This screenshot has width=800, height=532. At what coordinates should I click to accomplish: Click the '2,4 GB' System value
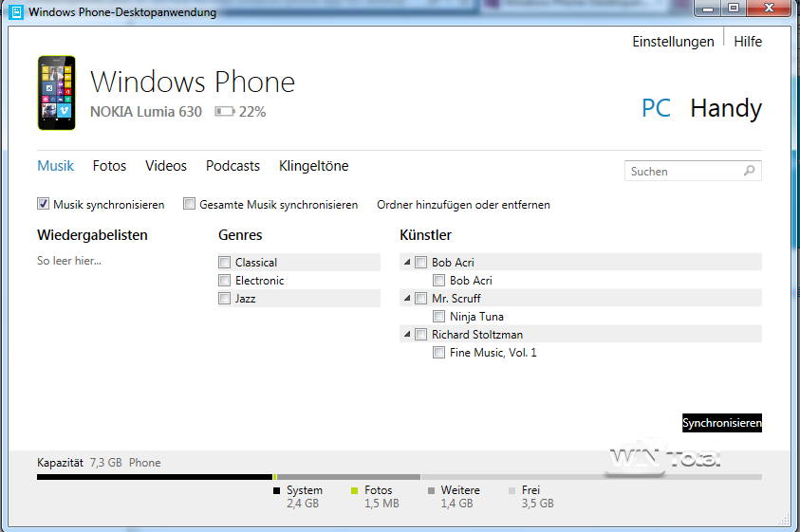pyautogui.click(x=303, y=504)
